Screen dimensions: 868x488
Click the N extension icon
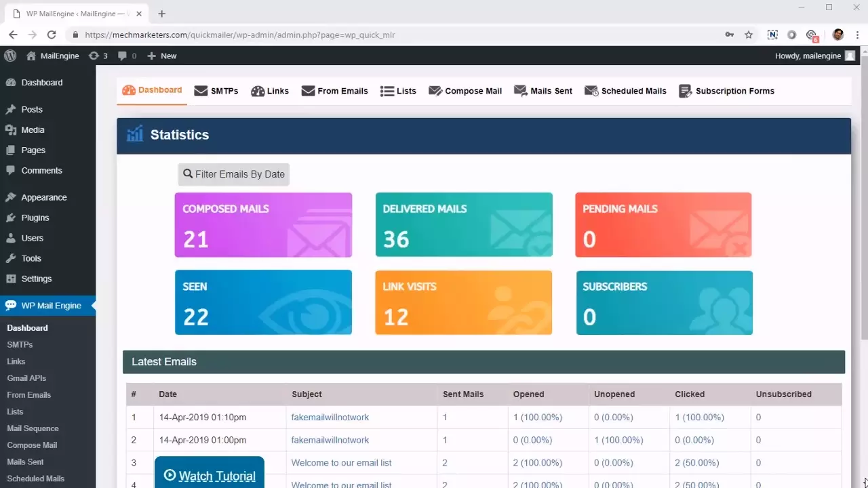[772, 35]
